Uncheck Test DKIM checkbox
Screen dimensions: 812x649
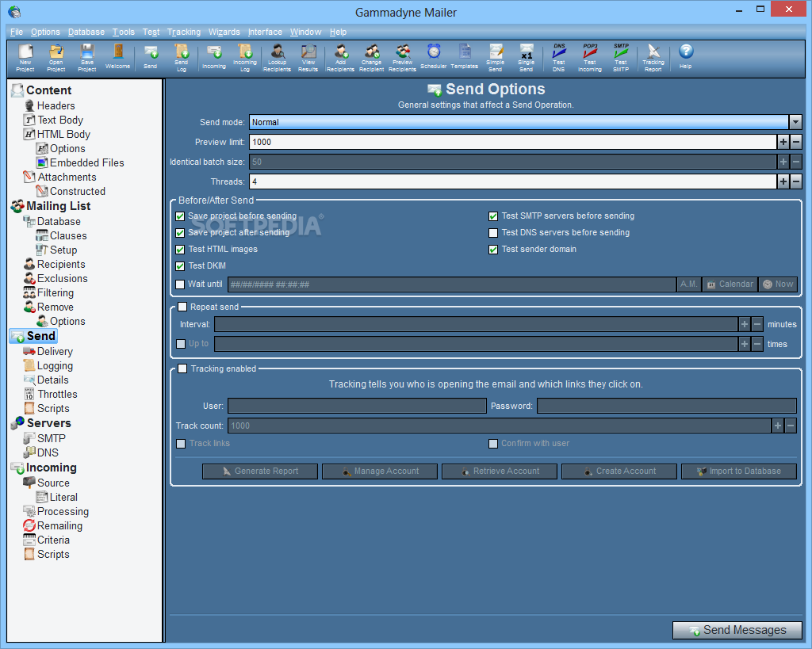point(180,266)
